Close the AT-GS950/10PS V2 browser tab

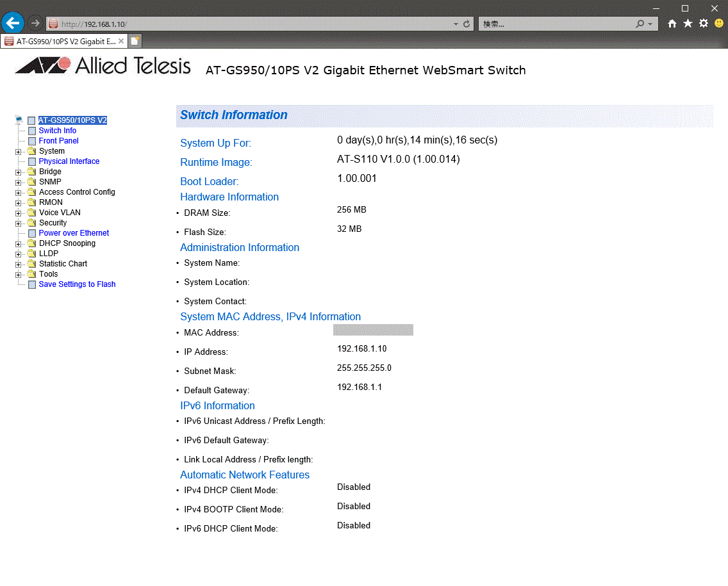pyautogui.click(x=120, y=41)
